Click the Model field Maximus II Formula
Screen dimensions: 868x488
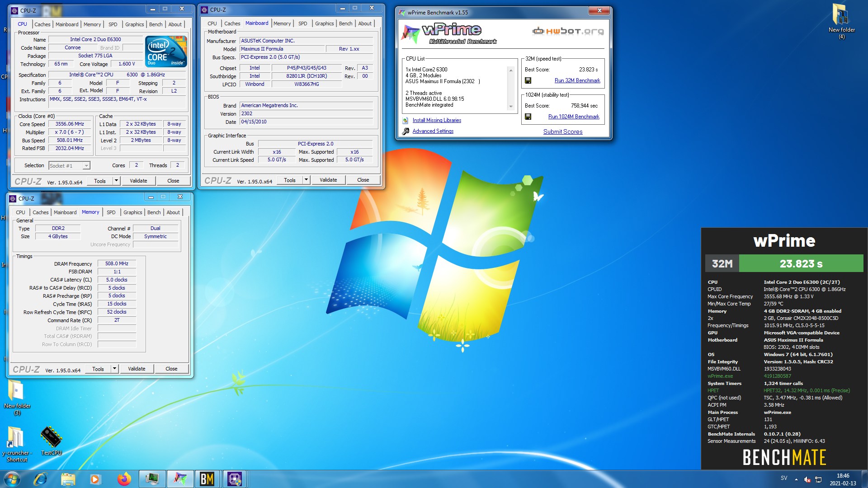pos(282,49)
